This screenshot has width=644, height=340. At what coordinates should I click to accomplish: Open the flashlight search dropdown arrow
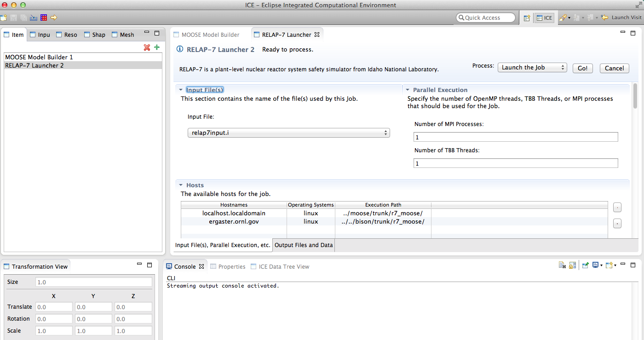[x=569, y=18]
